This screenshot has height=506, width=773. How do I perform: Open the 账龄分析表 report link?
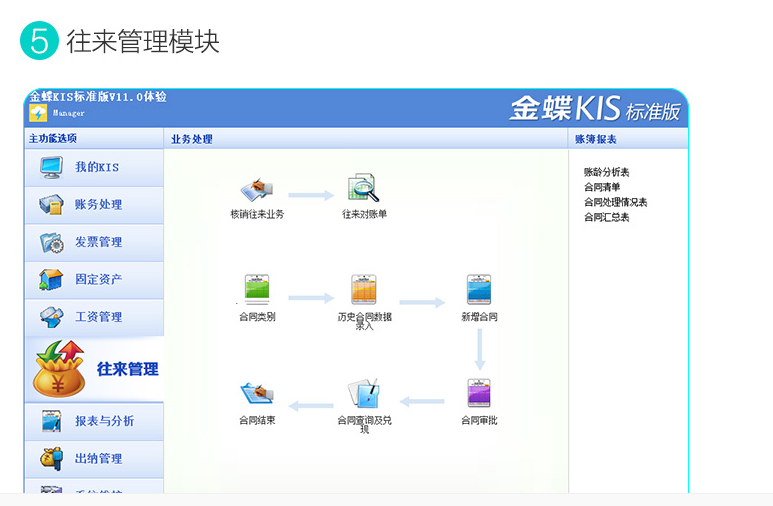[x=607, y=173]
